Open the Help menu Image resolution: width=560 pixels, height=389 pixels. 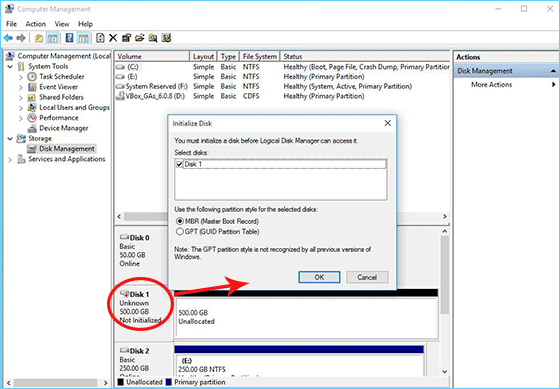(x=85, y=24)
